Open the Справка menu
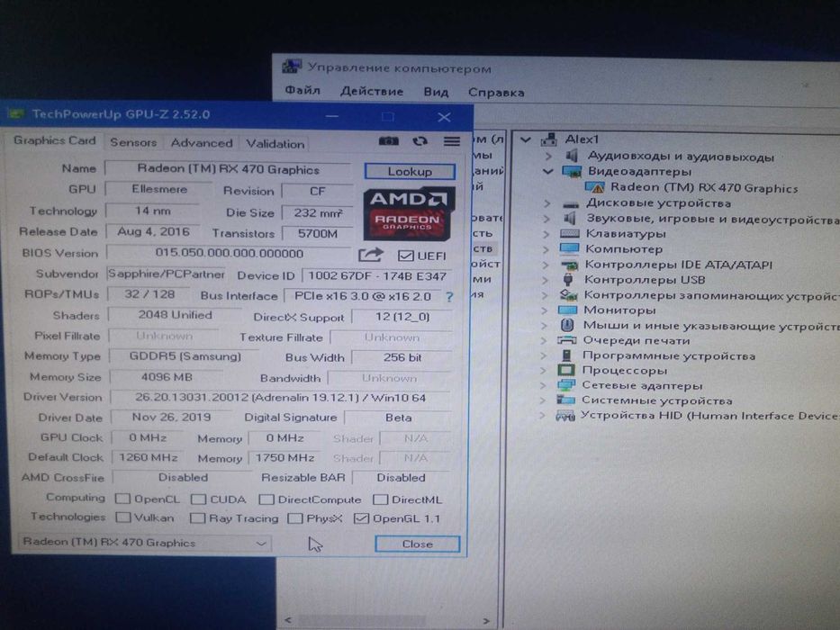The image size is (840, 630). click(496, 93)
